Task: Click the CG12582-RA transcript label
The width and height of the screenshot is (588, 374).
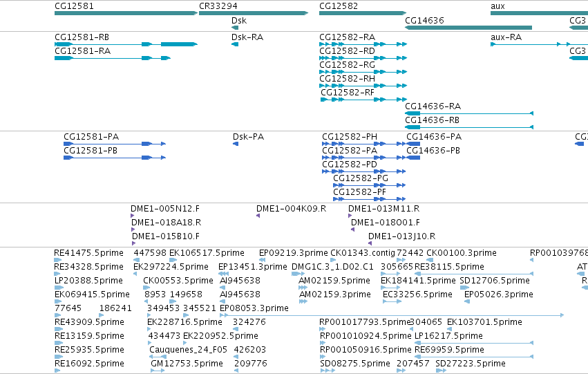Action: pos(348,37)
